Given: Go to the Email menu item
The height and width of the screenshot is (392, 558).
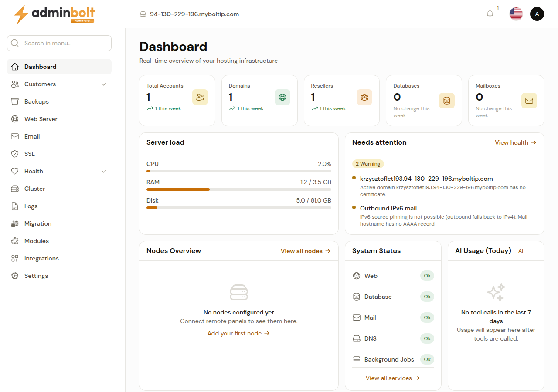Looking at the screenshot, I should [x=59, y=136].
